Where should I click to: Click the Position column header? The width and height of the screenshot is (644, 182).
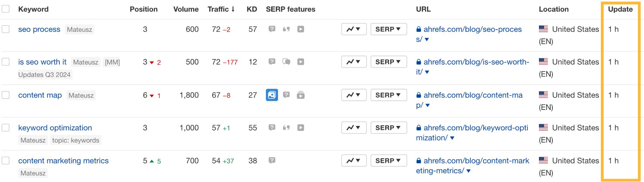pos(143,9)
